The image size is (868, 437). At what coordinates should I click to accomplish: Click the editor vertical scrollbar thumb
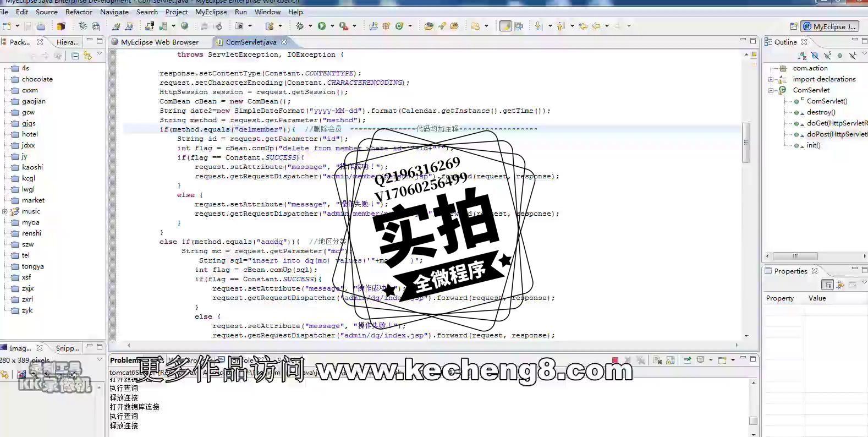pos(746,143)
